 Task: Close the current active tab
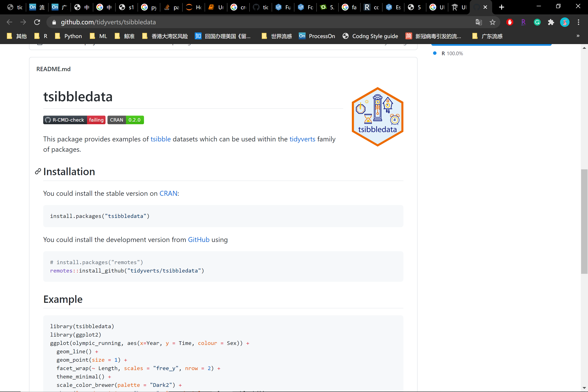click(x=485, y=7)
